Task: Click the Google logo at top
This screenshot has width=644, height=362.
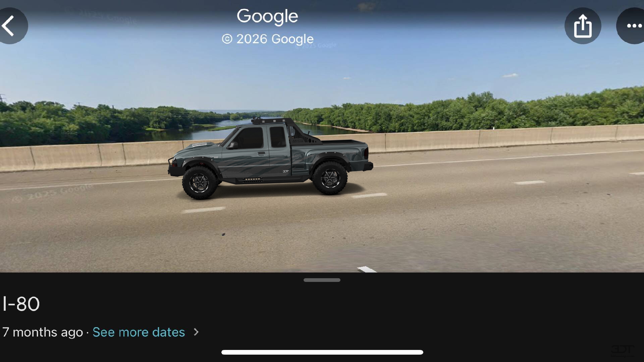Action: pyautogui.click(x=267, y=16)
